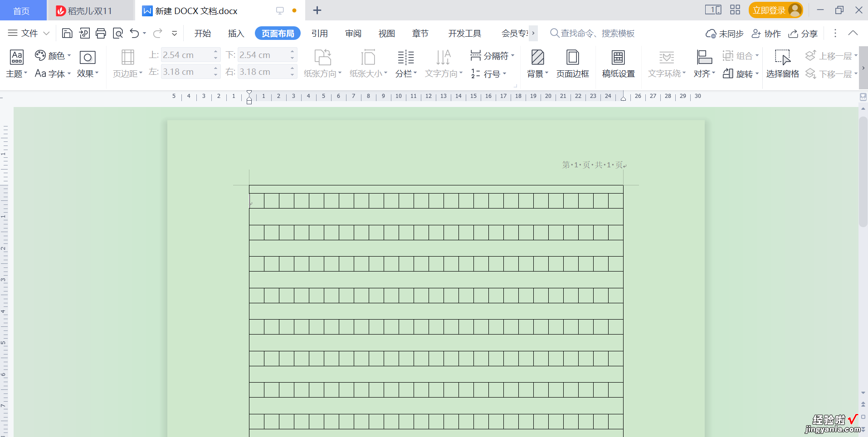Expand the undo history dropdown arrow
This screenshot has width=868, height=437.
(144, 33)
